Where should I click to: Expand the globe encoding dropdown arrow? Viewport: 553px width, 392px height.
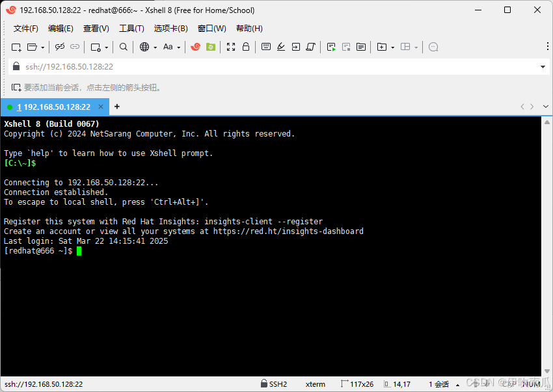[x=155, y=47]
